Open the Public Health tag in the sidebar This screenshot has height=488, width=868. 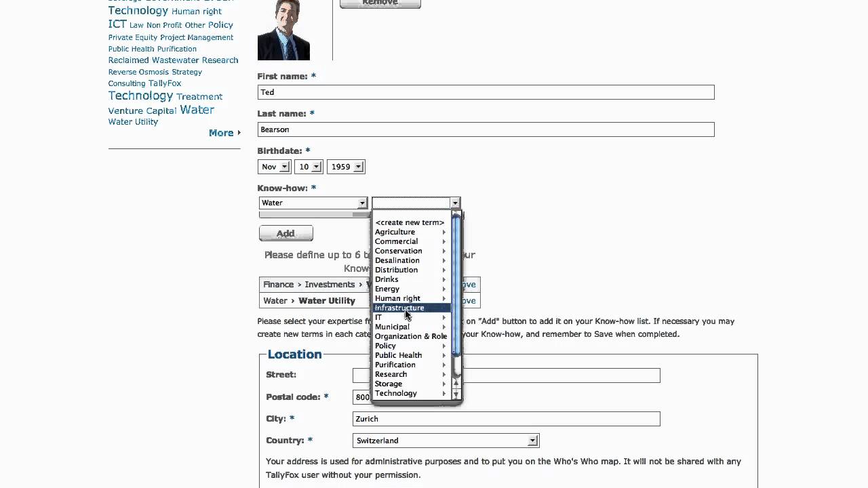coord(132,49)
